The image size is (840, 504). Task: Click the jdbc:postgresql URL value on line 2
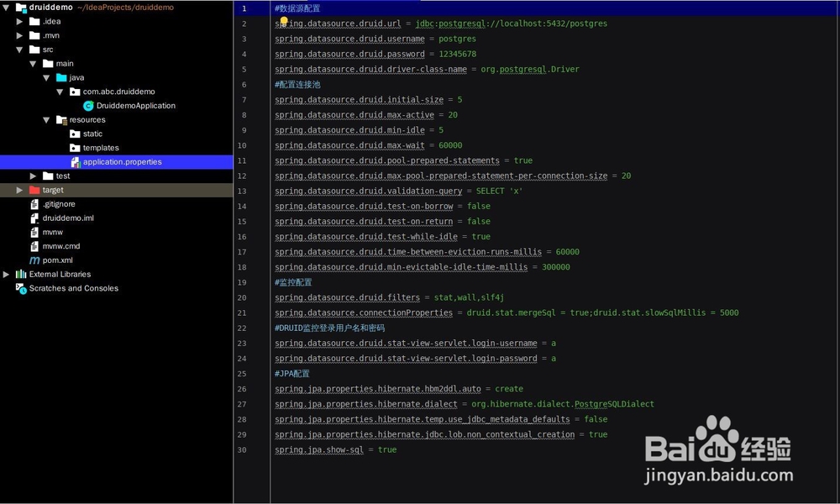click(x=511, y=24)
